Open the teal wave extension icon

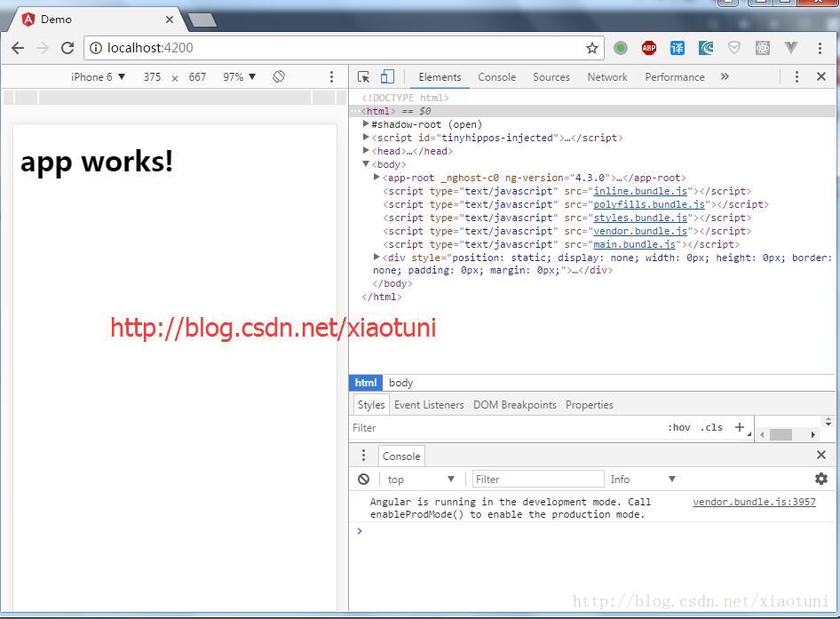706,48
